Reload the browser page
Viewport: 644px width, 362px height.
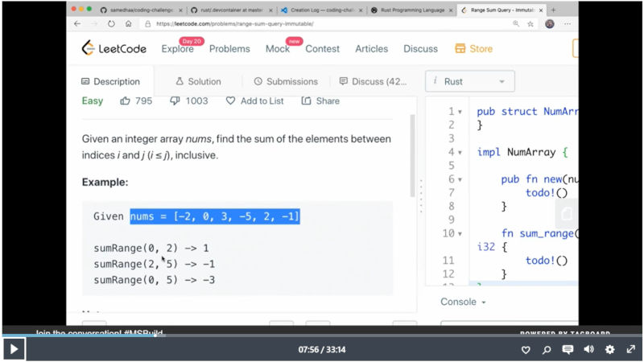click(111, 24)
